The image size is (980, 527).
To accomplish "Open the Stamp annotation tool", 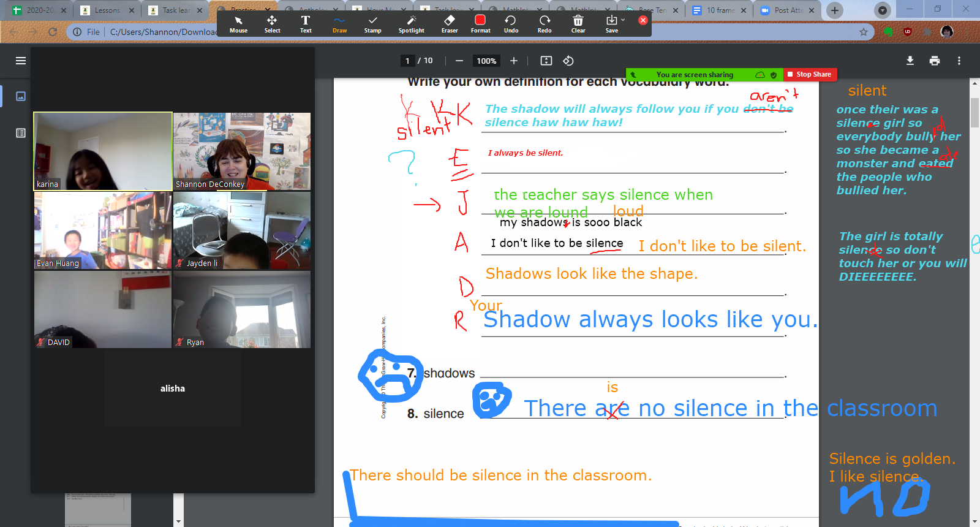I will 372,25.
